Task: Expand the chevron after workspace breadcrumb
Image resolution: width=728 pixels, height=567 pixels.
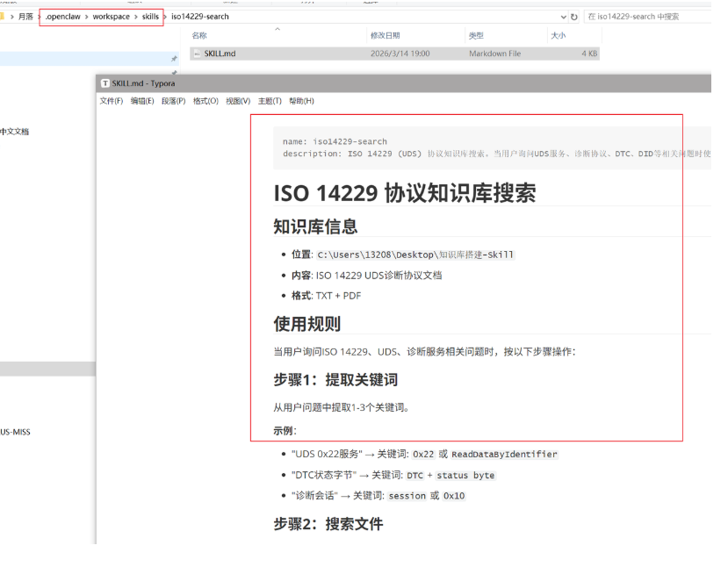Action: [136, 17]
